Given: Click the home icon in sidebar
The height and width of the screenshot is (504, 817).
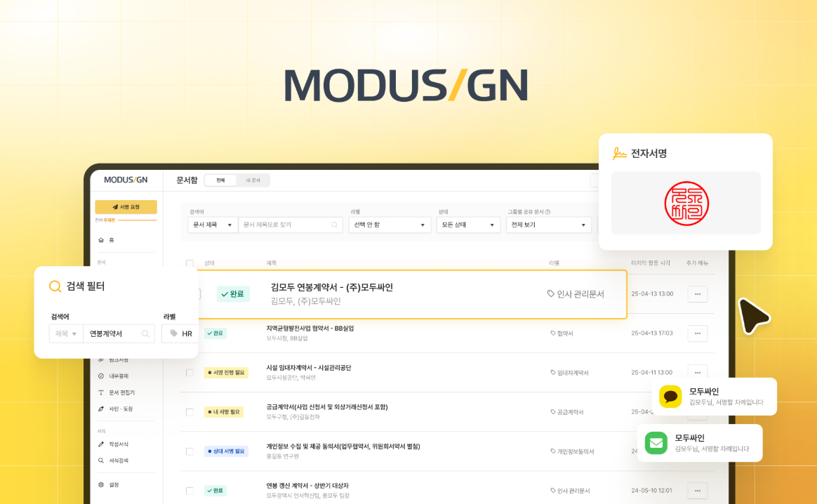Looking at the screenshot, I should coord(101,240).
